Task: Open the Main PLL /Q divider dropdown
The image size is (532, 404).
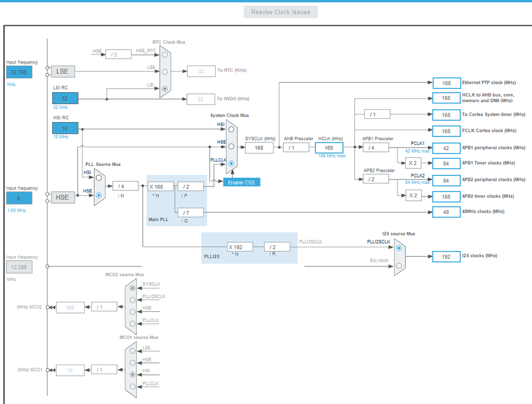Action: tap(191, 213)
